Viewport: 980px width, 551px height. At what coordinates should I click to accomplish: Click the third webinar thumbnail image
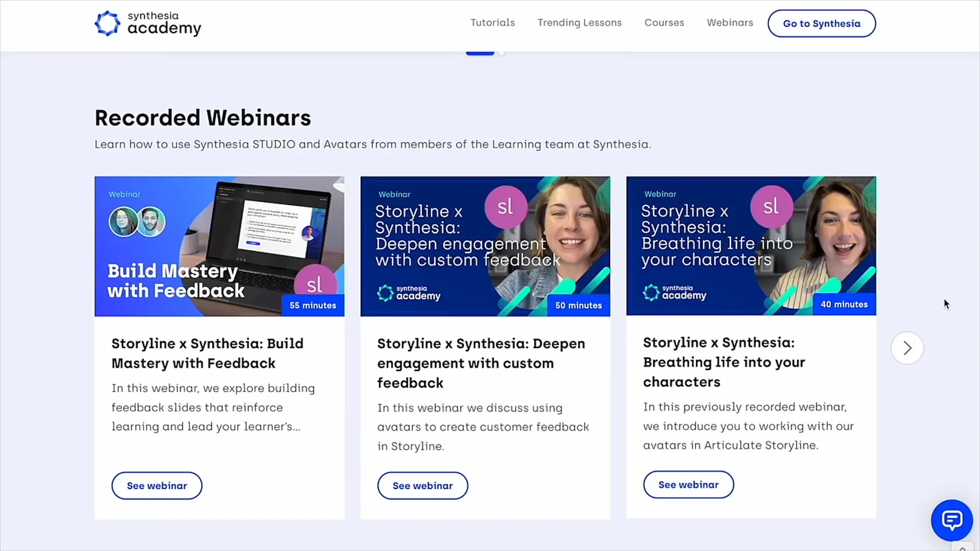(751, 245)
